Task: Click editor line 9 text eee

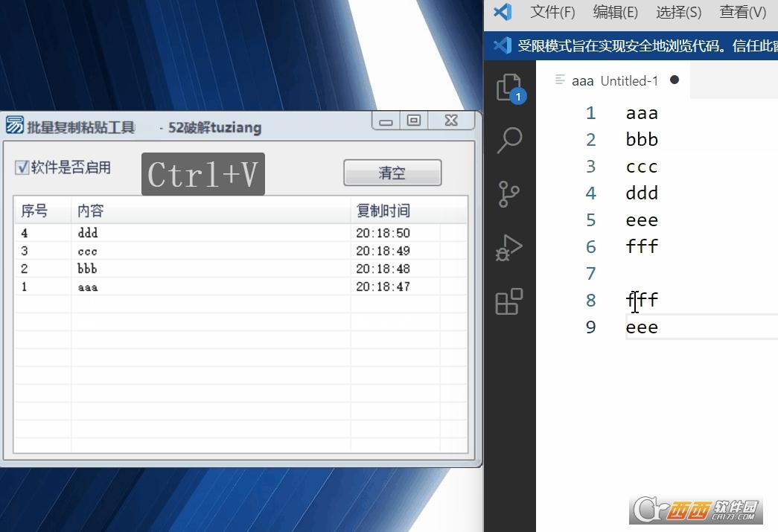Action: click(642, 327)
